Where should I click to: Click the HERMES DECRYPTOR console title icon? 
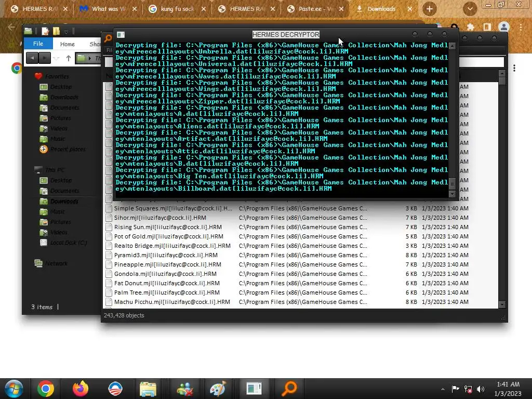121,35
